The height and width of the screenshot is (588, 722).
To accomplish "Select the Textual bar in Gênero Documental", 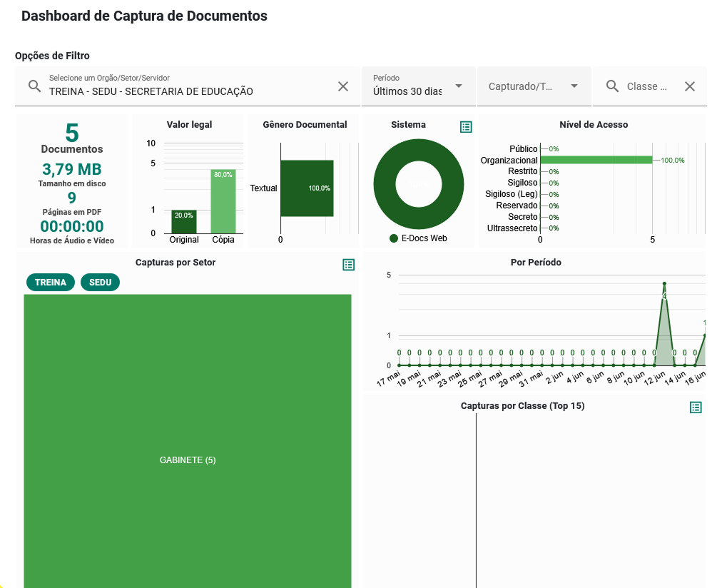I will 307,188.
